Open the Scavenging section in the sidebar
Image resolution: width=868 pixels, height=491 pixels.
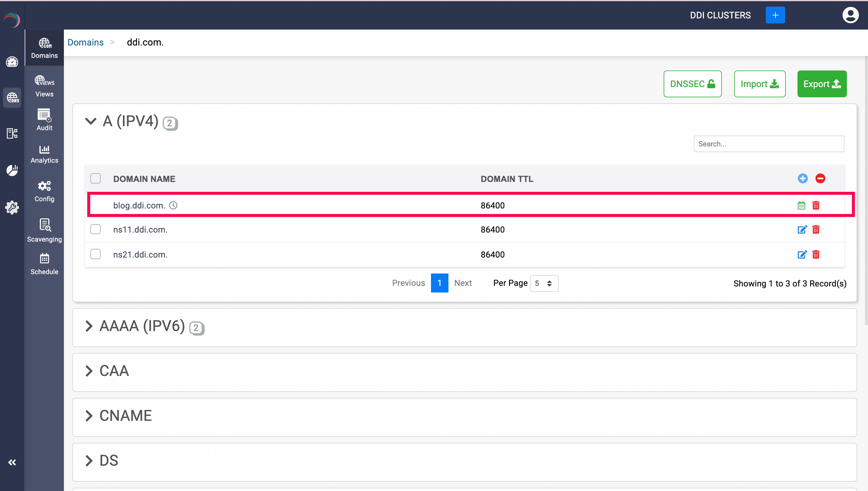pos(44,231)
